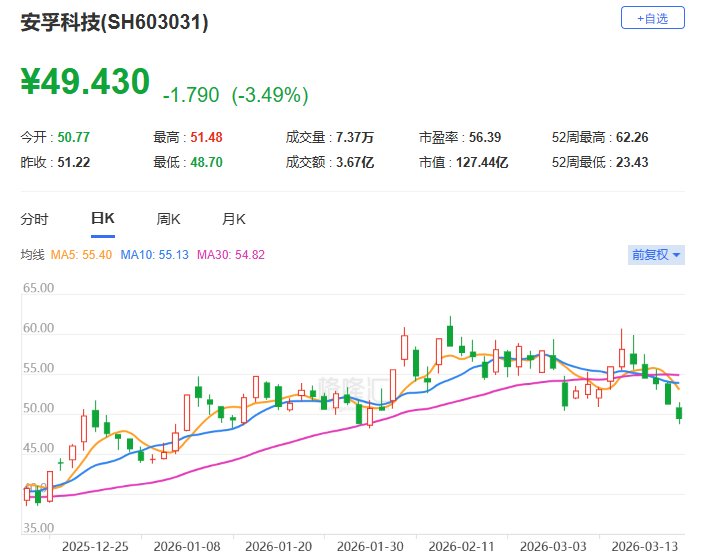Expand the 前复权 dropdown
Image resolution: width=705 pixels, height=557 pixels.
tap(656, 255)
